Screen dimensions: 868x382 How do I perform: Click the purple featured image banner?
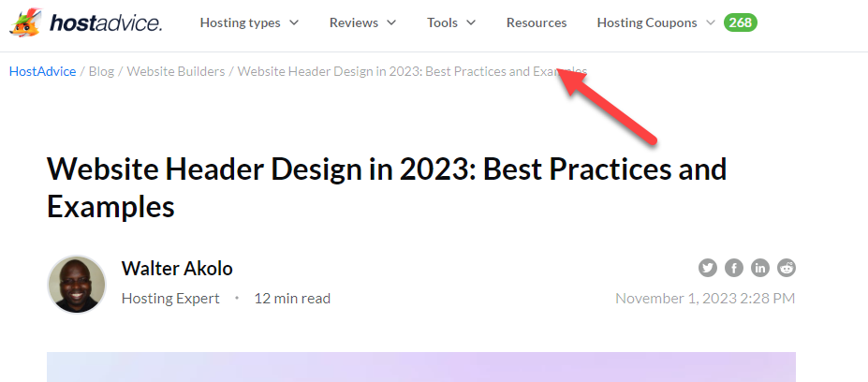click(x=421, y=367)
